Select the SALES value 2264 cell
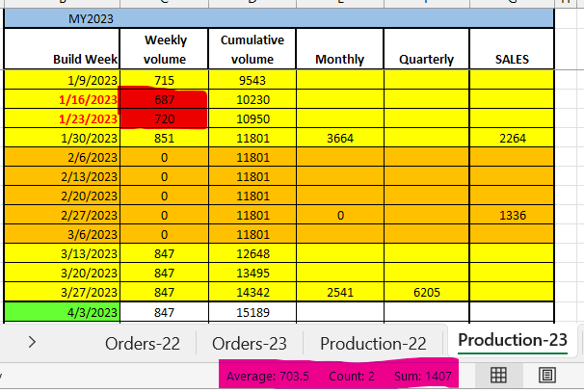584x392 pixels. [512, 138]
